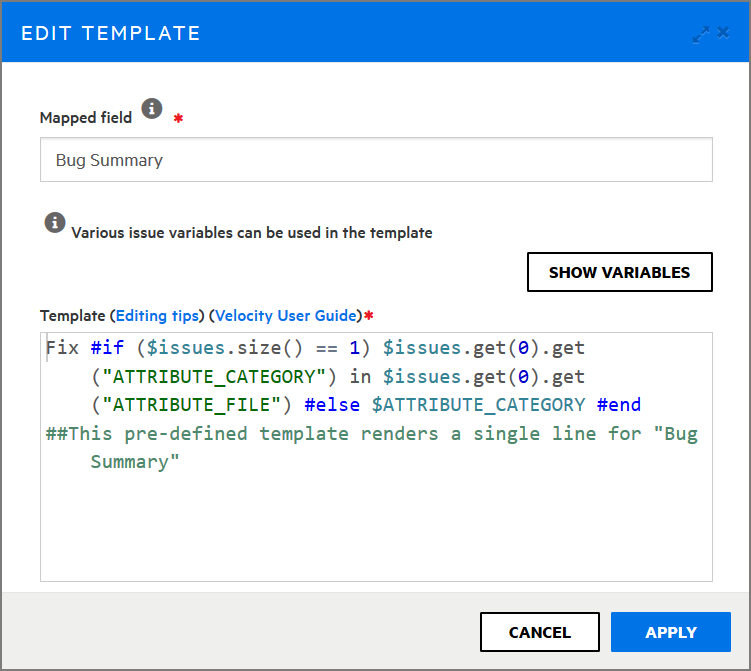Open the Velocity User Guide link

[286, 315]
